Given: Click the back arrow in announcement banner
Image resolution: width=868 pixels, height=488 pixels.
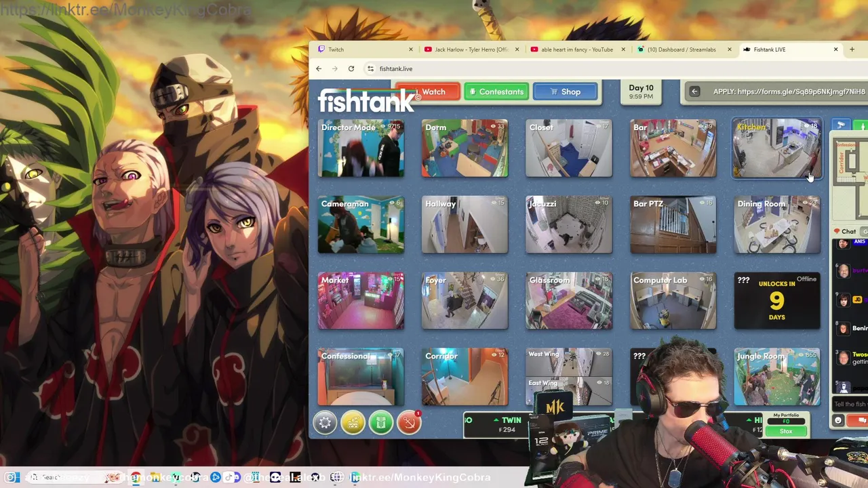Looking at the screenshot, I should pos(694,91).
